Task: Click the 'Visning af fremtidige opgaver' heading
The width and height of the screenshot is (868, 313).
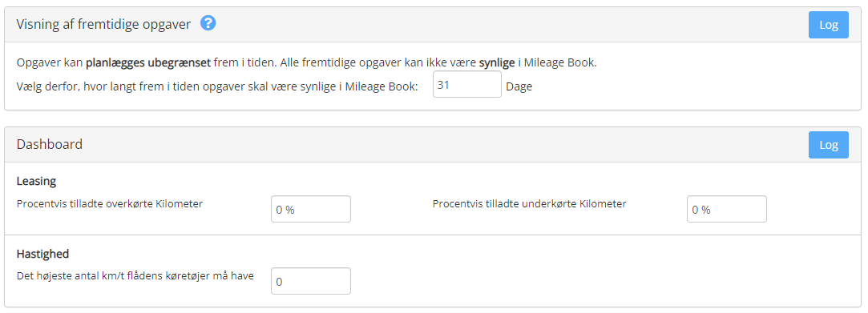Action: 103,24
